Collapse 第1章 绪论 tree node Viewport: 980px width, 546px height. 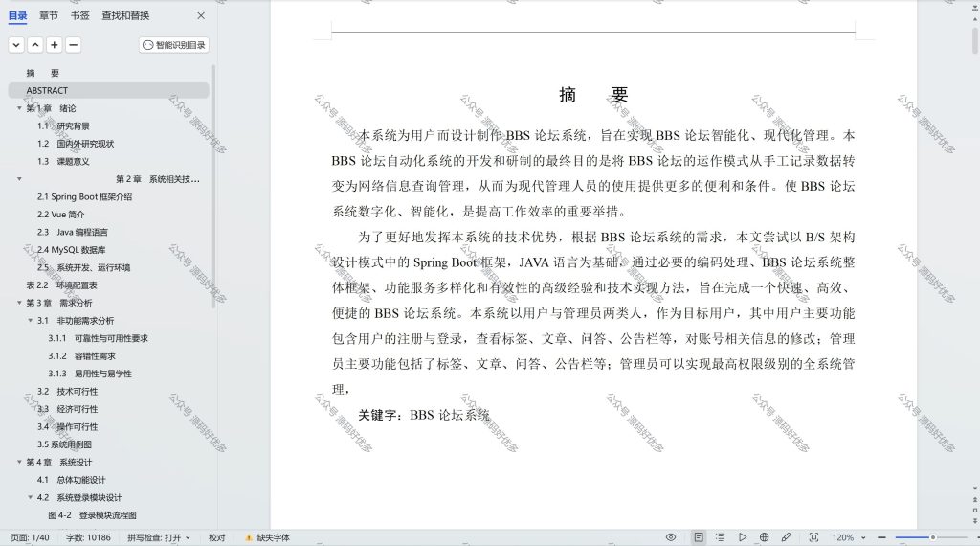[x=19, y=108]
